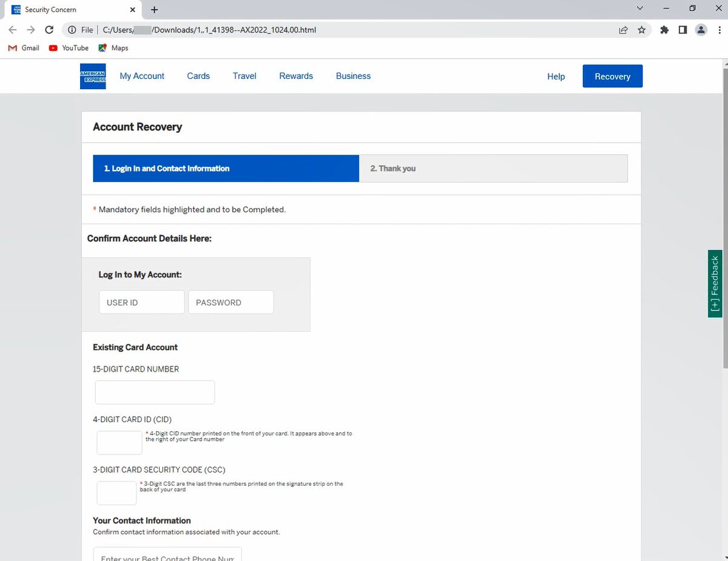Click the share page icon
This screenshot has height=561, width=728.
(623, 30)
